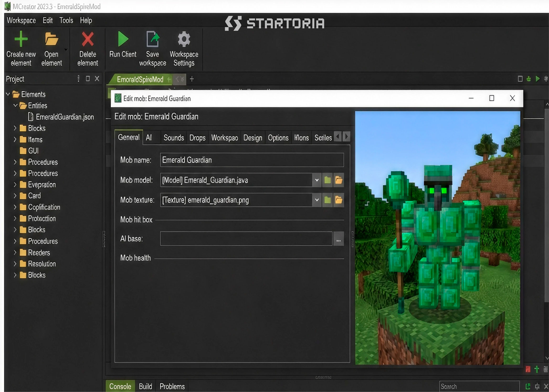Image resolution: width=549 pixels, height=392 pixels.
Task: Click the green play icon in tab bar
Action: pos(537,79)
